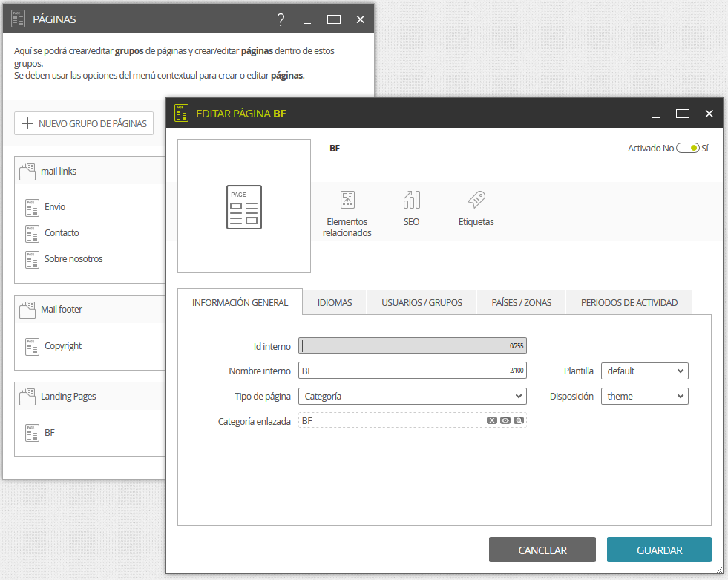Switch to the PERIODOS DE ACTIVIDAD tab
The image size is (728, 580).
(629, 302)
